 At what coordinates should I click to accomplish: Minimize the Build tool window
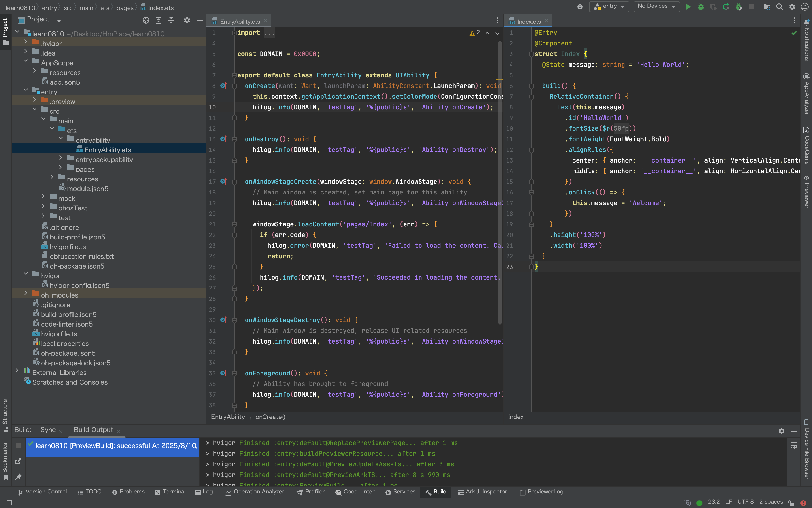point(794,431)
